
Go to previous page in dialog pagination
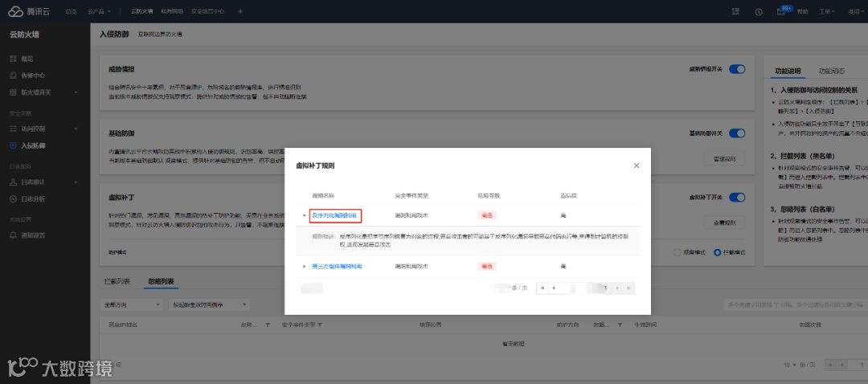tap(554, 288)
